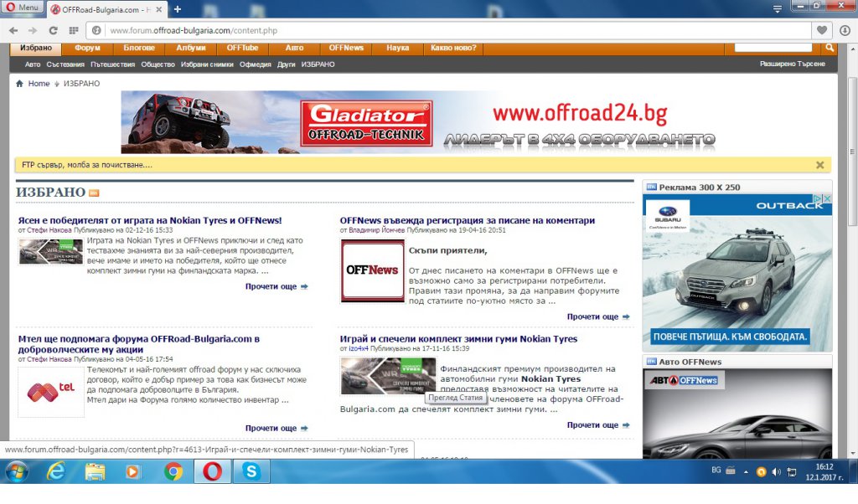The width and height of the screenshot is (858, 504).
Task: Open the tab menu icon in title bar
Action: (x=777, y=8)
